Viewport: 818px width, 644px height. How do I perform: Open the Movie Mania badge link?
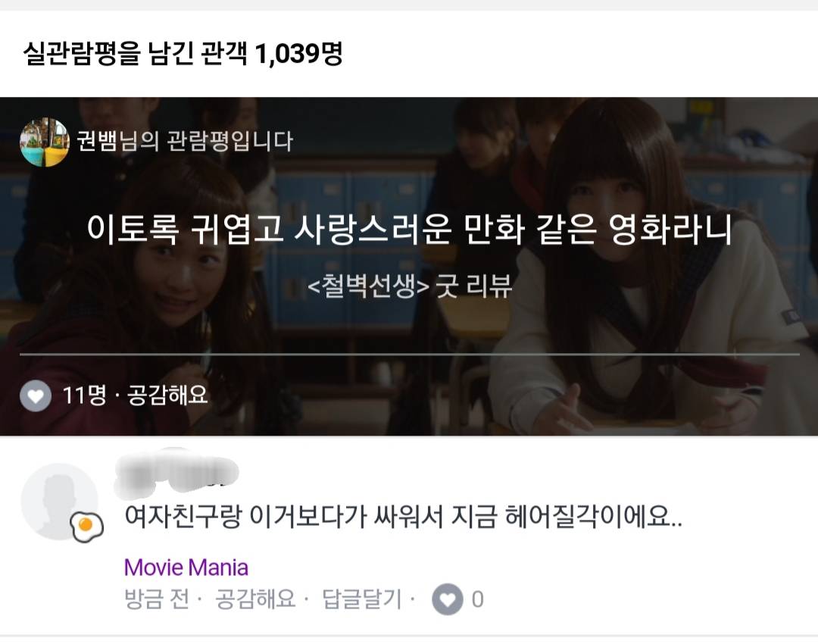186,567
